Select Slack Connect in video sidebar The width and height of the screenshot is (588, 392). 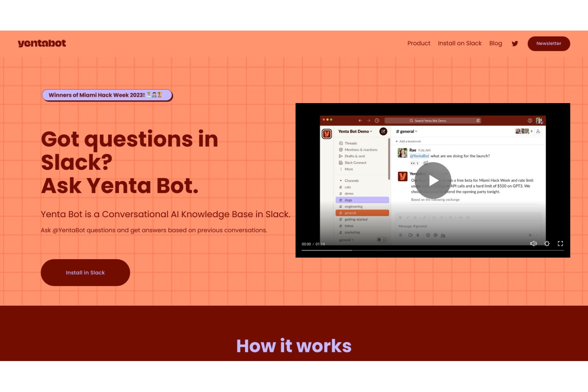coord(352,163)
